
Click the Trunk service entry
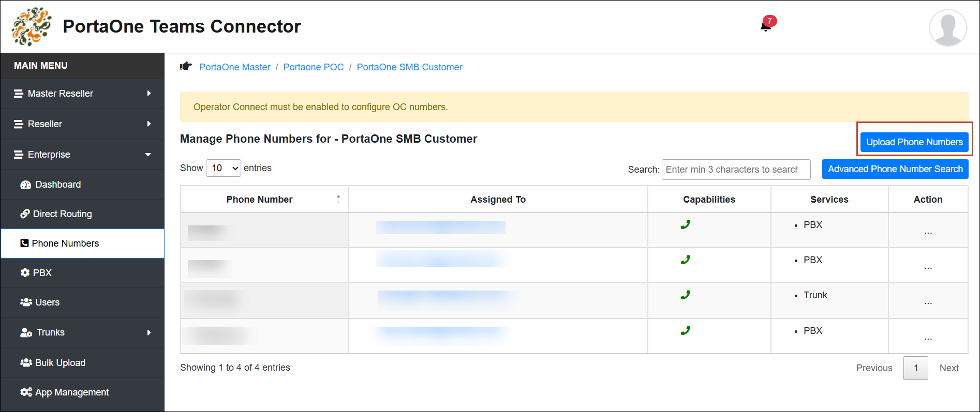pos(815,295)
